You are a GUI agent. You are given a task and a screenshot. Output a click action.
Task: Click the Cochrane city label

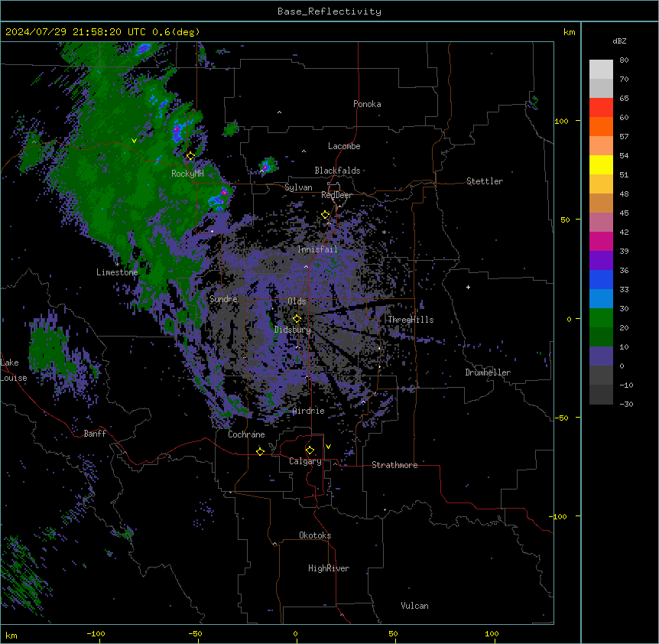tap(246, 434)
